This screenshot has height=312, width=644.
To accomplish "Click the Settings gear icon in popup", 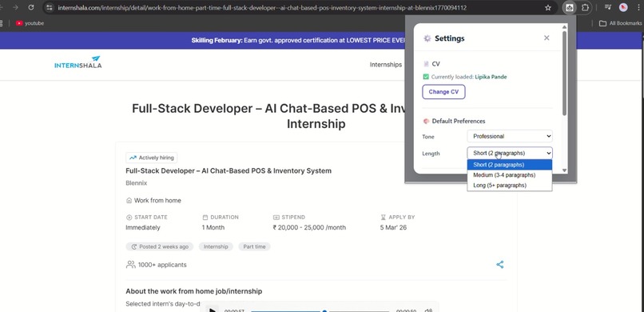I will pos(427,38).
